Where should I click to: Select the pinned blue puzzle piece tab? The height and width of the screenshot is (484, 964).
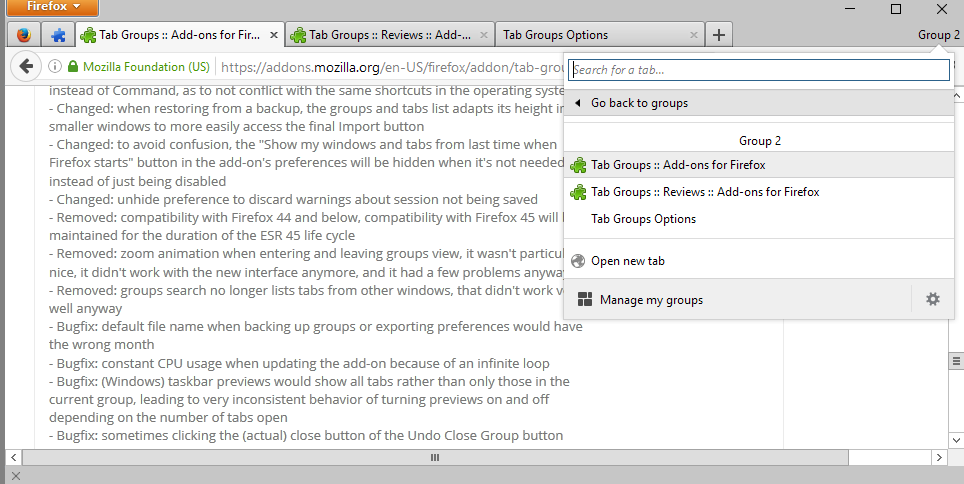(58, 35)
